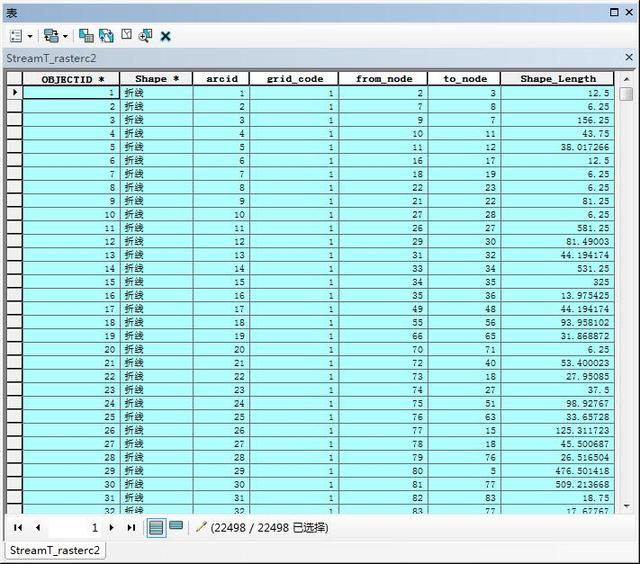
Task: Expand the Table Options dropdown arrow
Action: click(x=30, y=36)
